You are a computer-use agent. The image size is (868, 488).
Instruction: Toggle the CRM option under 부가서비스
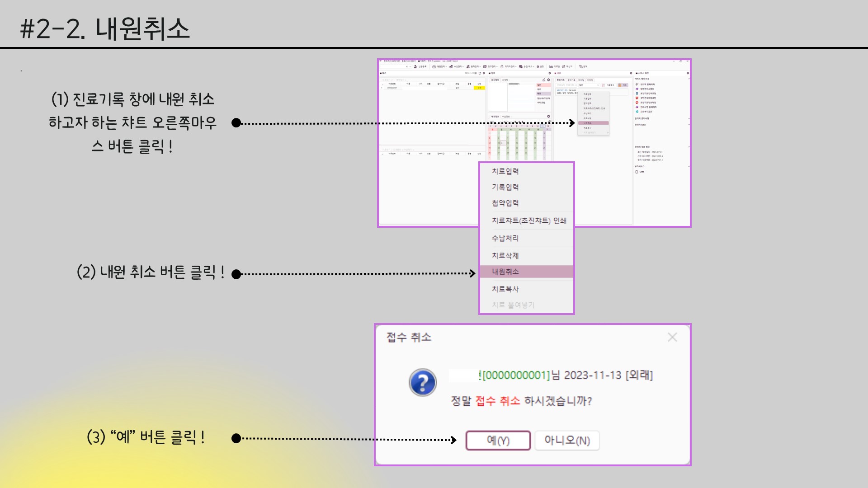[x=637, y=172]
